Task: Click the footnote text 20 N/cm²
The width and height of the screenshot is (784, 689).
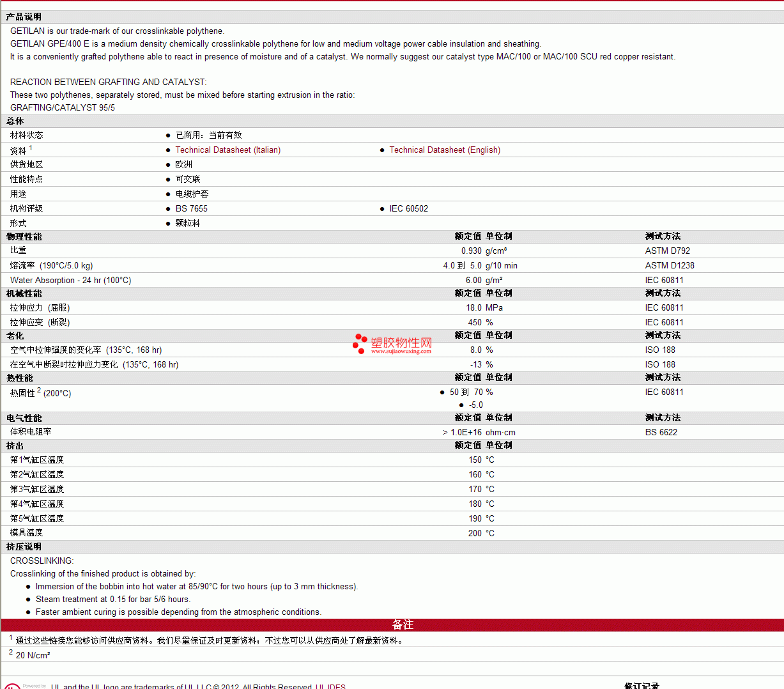Action: pyautogui.click(x=33, y=656)
